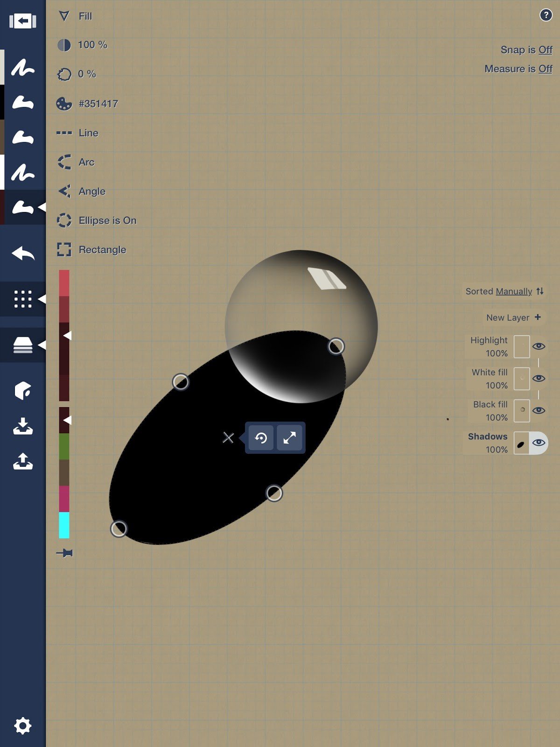Click the scale selection arrows button
The height and width of the screenshot is (747, 560).
point(289,438)
